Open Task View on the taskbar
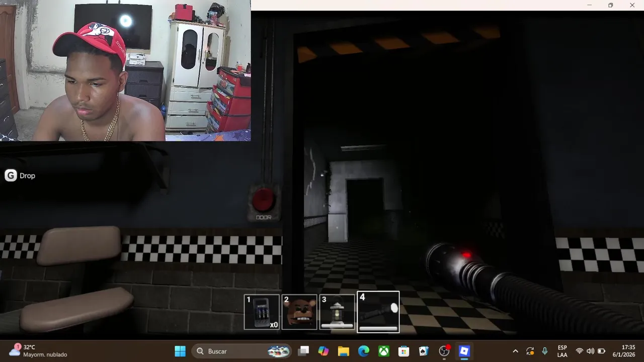This screenshot has width=644, height=362. [x=303, y=351]
